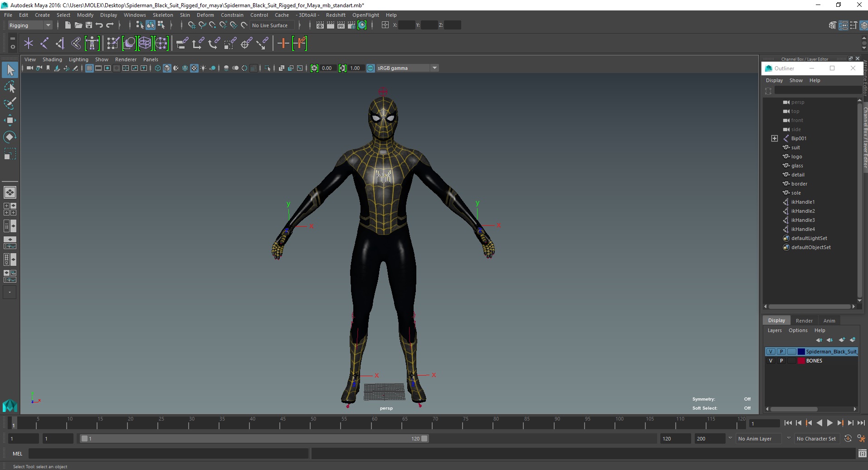
Task: Open the Layers menu in layer editor
Action: click(x=775, y=330)
